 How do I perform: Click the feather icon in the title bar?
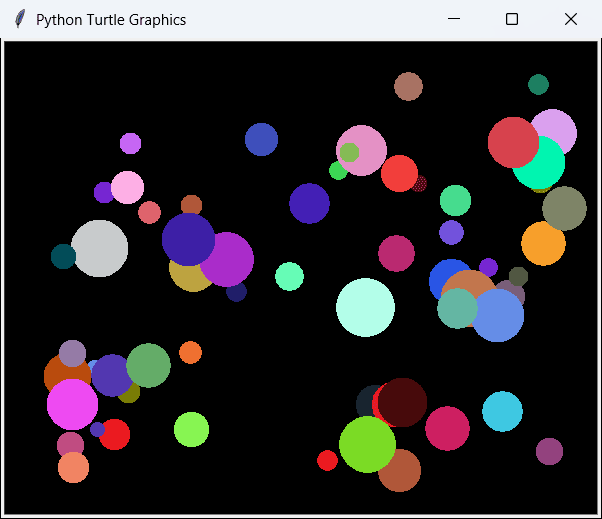[x=20, y=19]
